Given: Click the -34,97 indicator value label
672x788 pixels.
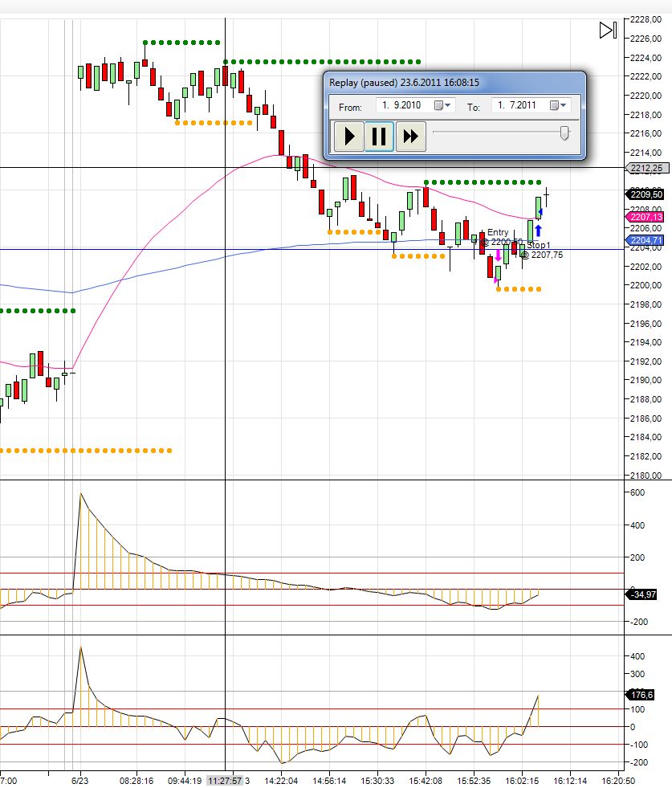Looking at the screenshot, I should tap(641, 594).
